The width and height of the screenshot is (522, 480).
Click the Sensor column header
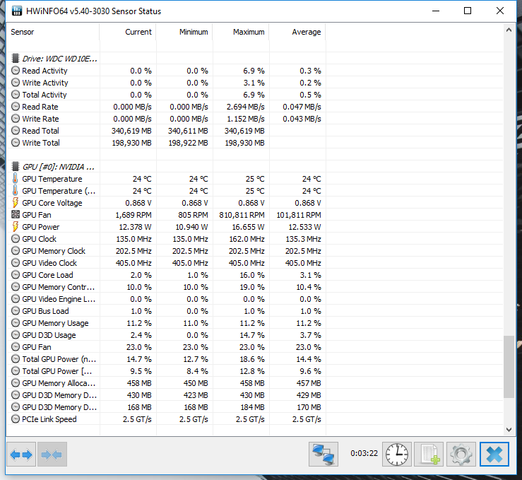tap(22, 32)
